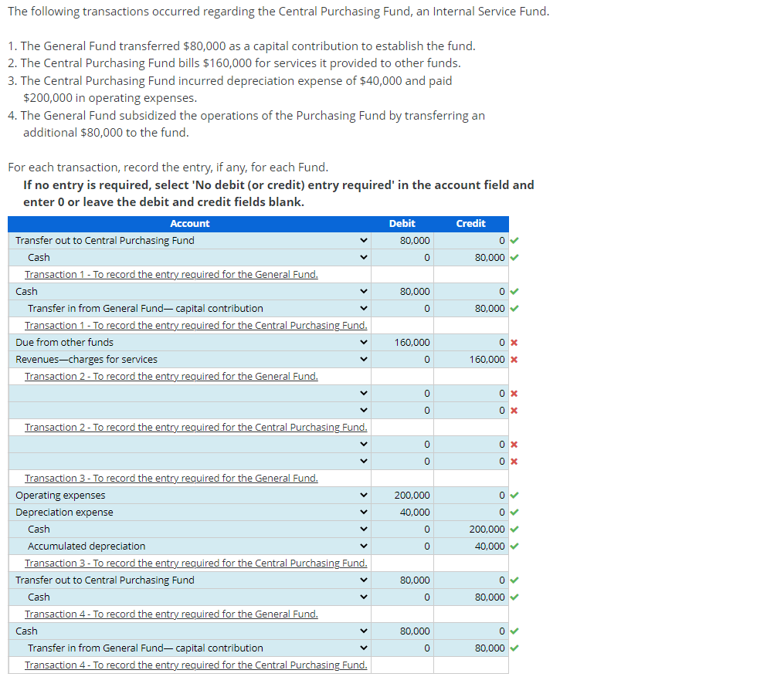784x687 pixels.
Task: Click the red X on the empty Transaction 3 row
Action: coord(514,444)
